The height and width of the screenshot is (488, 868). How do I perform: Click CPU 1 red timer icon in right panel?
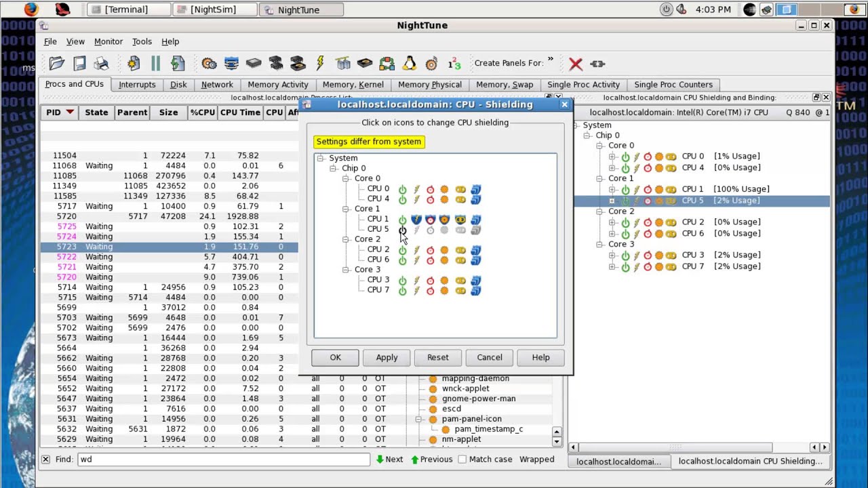(x=648, y=190)
